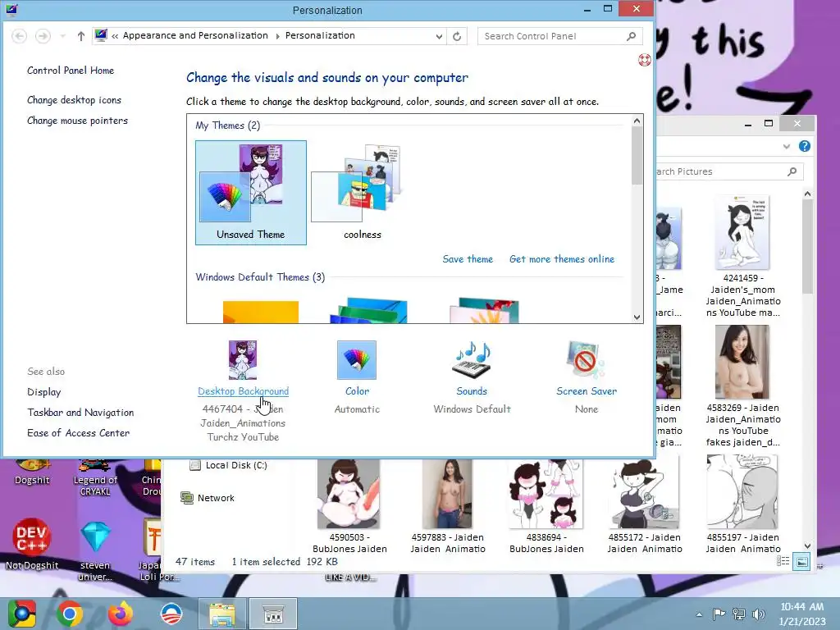Click the Sounds link text

pyautogui.click(x=472, y=391)
